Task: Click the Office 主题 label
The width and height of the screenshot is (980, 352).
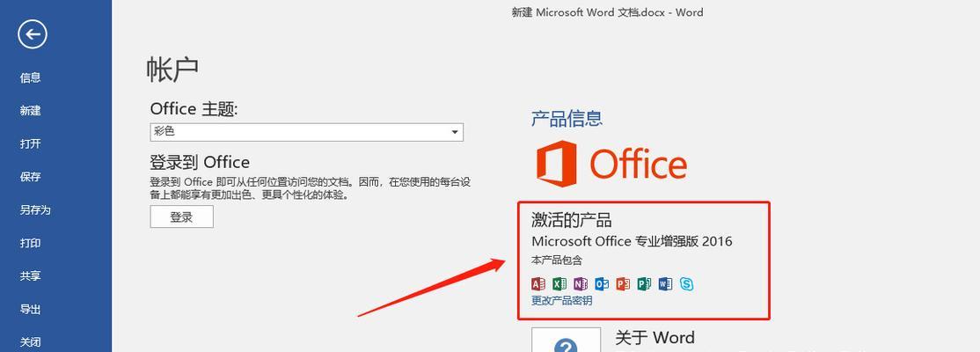Action: pos(194,109)
